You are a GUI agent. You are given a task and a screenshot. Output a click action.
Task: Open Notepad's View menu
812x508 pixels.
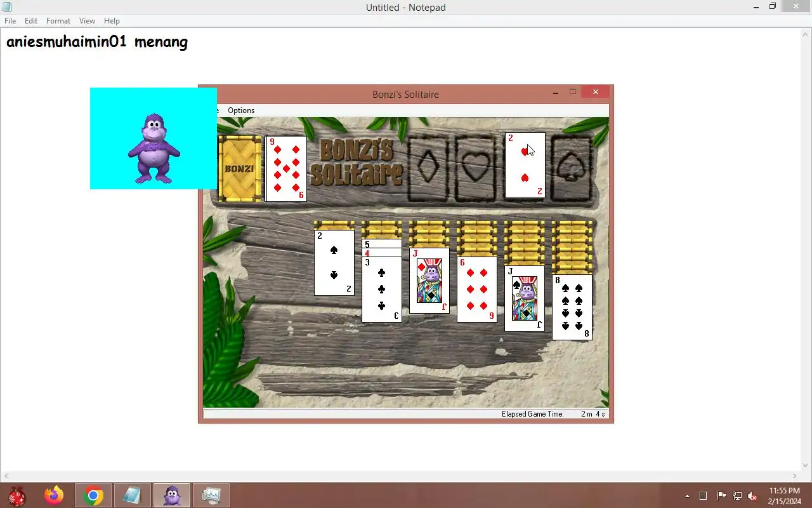click(88, 21)
